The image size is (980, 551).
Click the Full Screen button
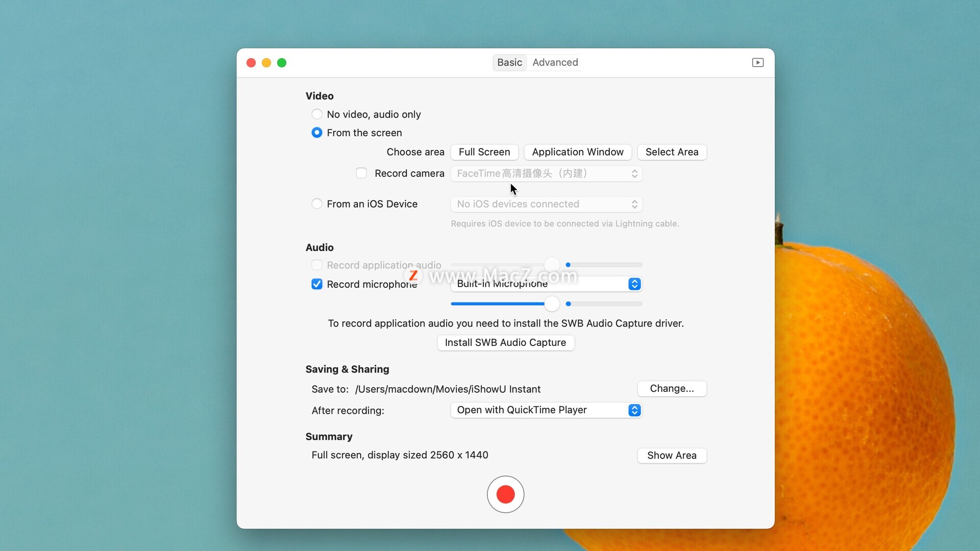click(x=484, y=152)
